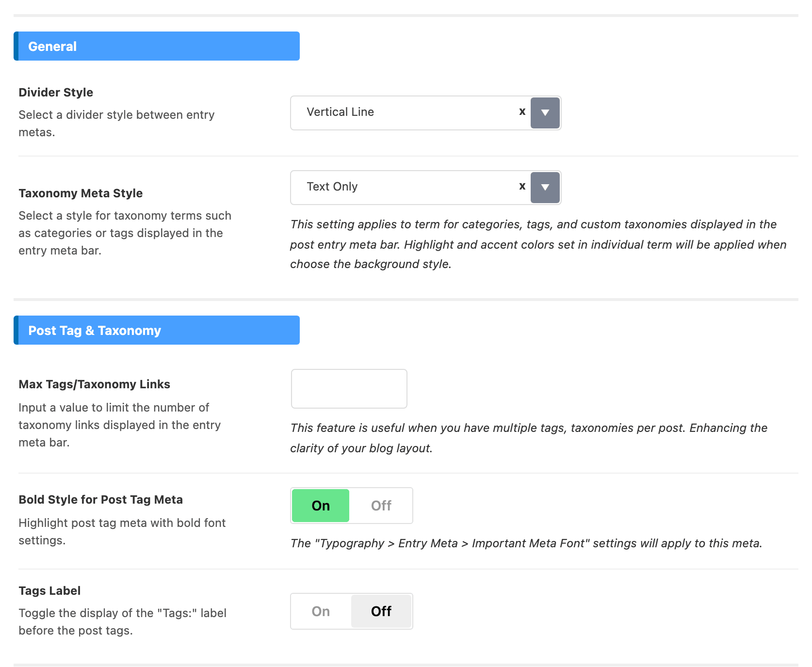Turn Off Bold Style for Post Tag Meta

[381, 506]
